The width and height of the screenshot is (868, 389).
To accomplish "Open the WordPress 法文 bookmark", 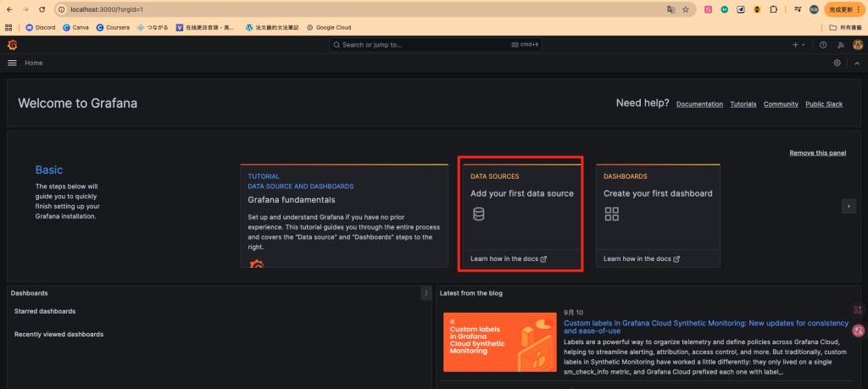I will click(272, 27).
